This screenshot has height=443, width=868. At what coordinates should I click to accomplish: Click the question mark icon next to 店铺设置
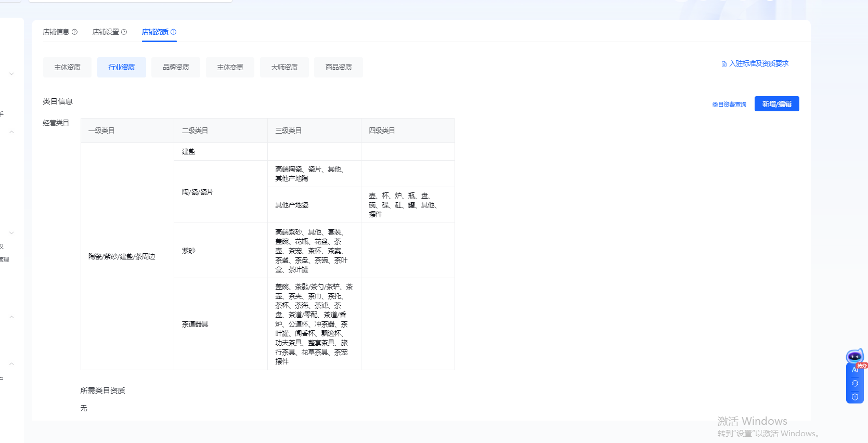point(124,32)
